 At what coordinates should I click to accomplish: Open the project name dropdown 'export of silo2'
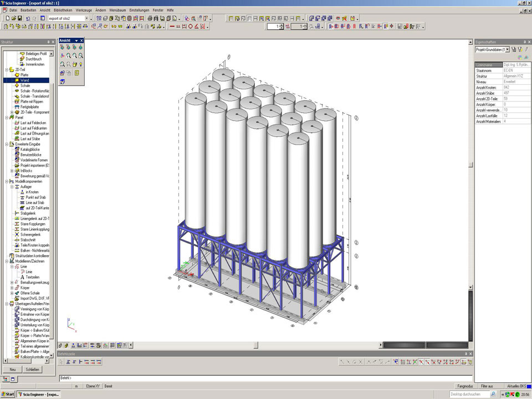(x=86, y=18)
